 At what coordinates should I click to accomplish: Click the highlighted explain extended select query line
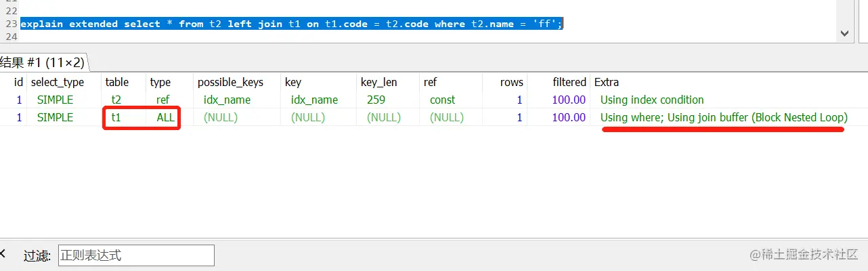pos(292,24)
